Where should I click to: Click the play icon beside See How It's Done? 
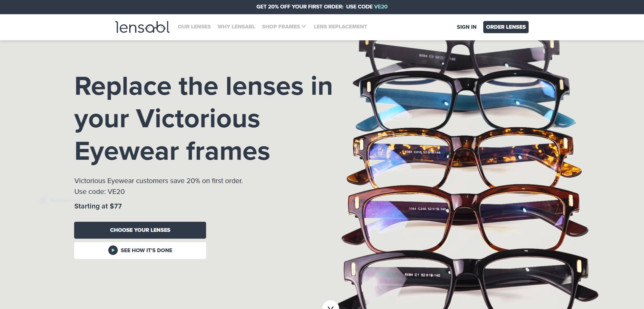click(x=113, y=250)
